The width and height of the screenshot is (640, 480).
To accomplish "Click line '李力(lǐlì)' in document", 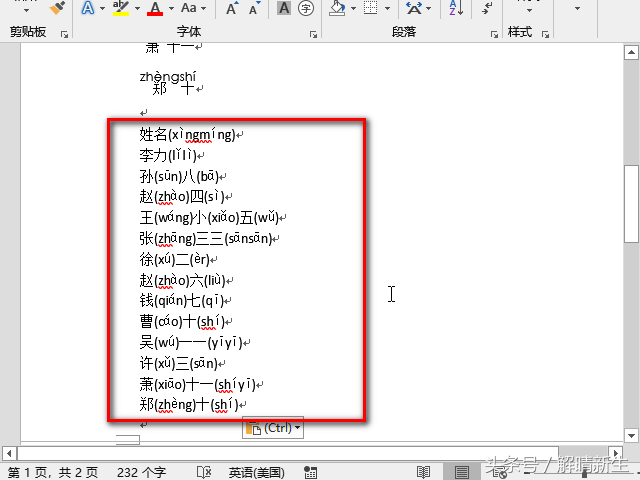I will [x=168, y=155].
